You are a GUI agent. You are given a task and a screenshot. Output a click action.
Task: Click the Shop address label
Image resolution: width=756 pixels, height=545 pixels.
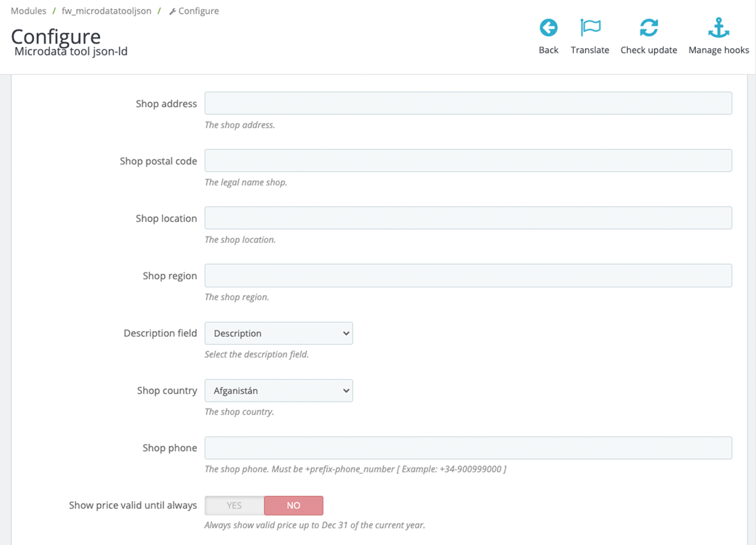click(166, 104)
